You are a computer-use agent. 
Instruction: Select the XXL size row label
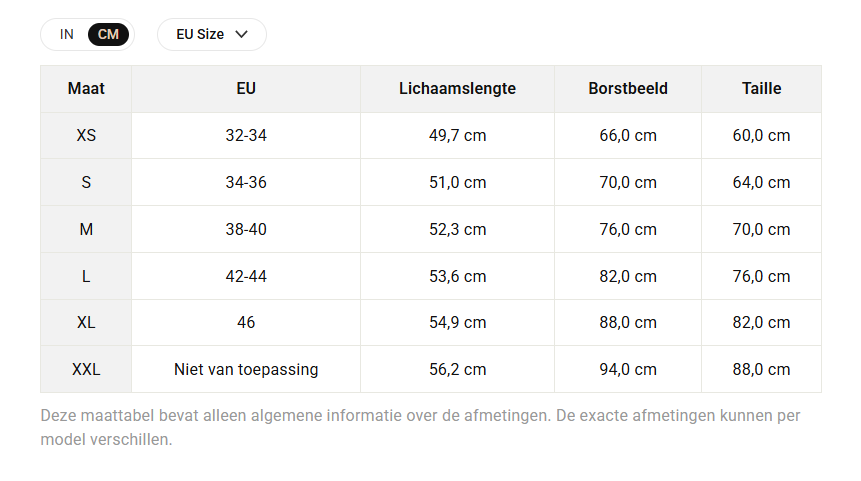[x=86, y=369]
